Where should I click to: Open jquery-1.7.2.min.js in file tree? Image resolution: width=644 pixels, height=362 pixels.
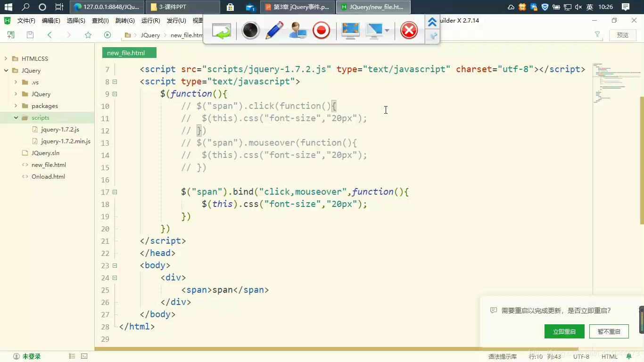click(x=65, y=141)
